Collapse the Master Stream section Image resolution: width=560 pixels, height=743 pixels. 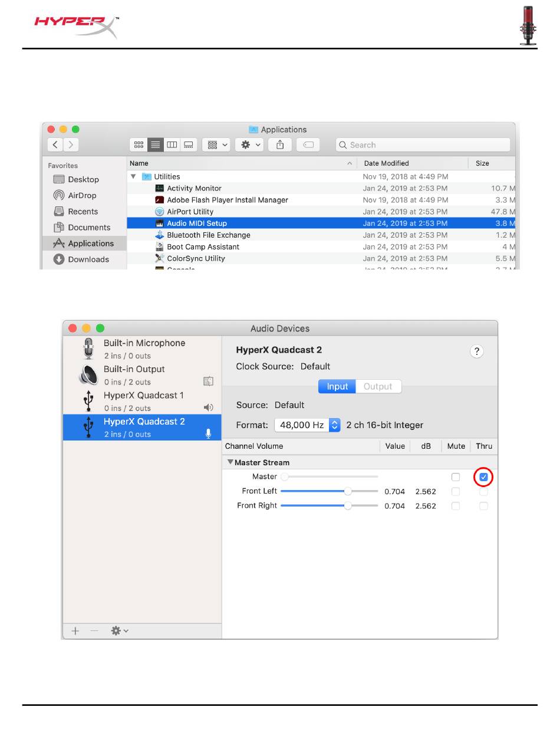230,463
